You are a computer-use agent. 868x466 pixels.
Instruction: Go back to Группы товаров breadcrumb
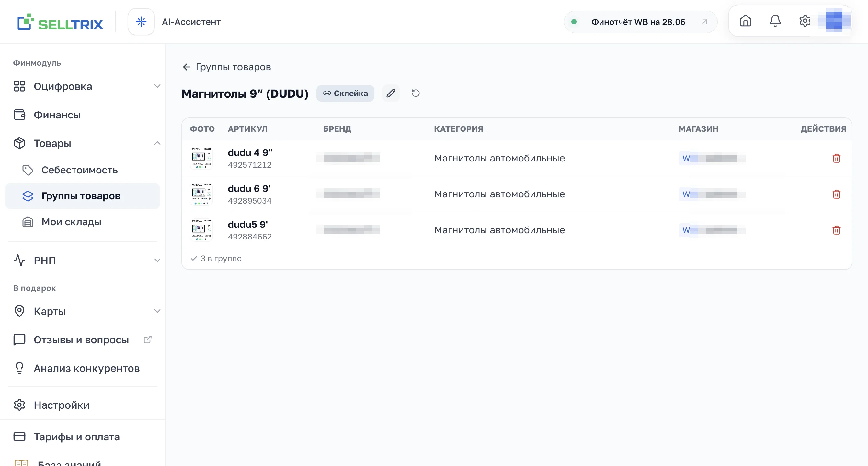pyautogui.click(x=233, y=67)
